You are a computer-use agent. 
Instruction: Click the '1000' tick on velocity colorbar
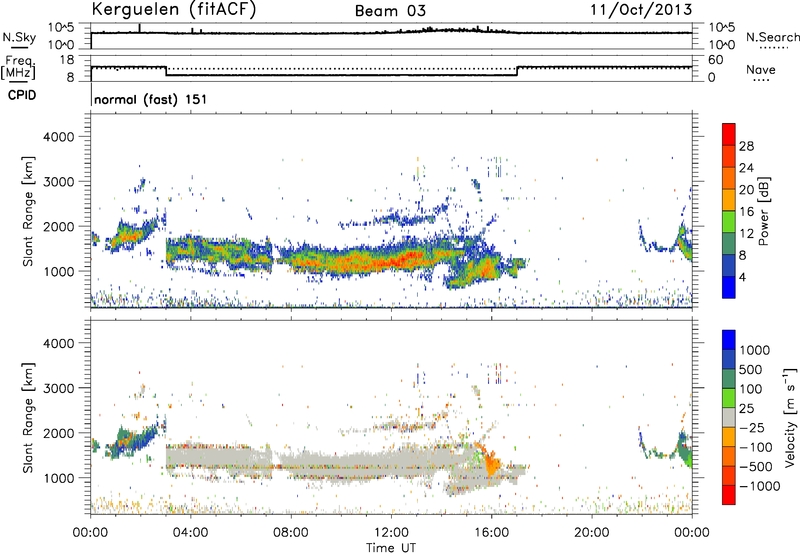[754, 350]
